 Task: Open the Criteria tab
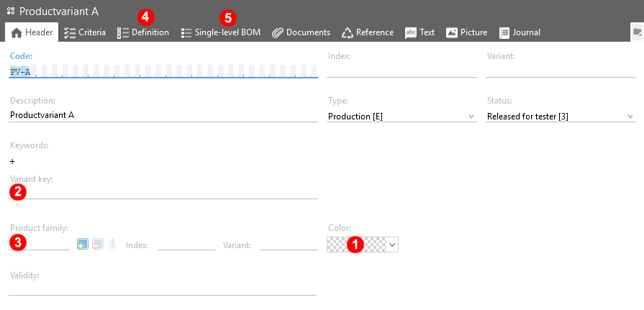point(85,32)
